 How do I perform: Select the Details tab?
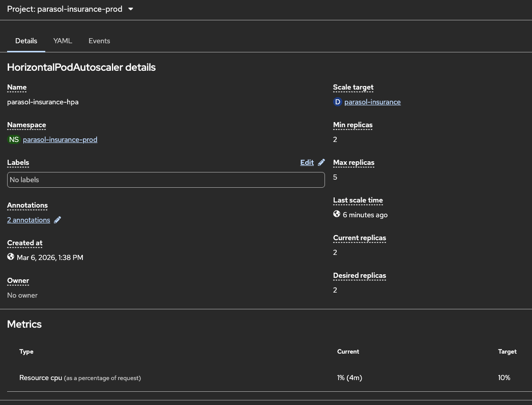26,41
